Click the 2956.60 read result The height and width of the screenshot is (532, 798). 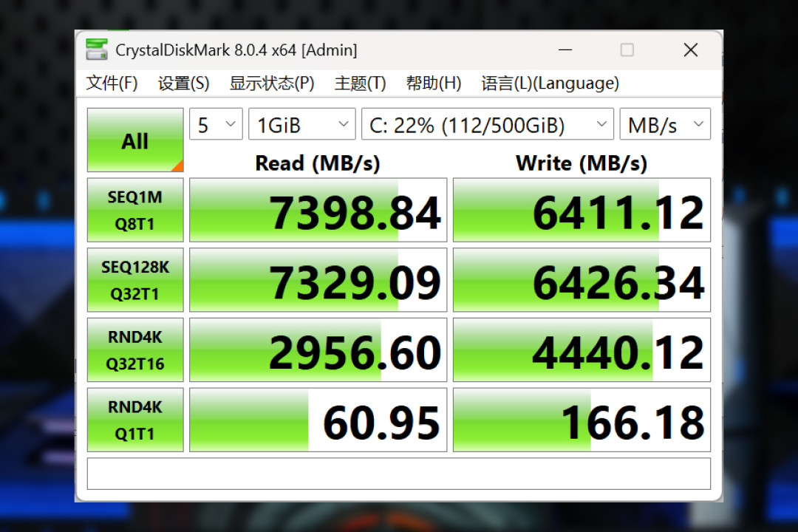tap(318, 349)
